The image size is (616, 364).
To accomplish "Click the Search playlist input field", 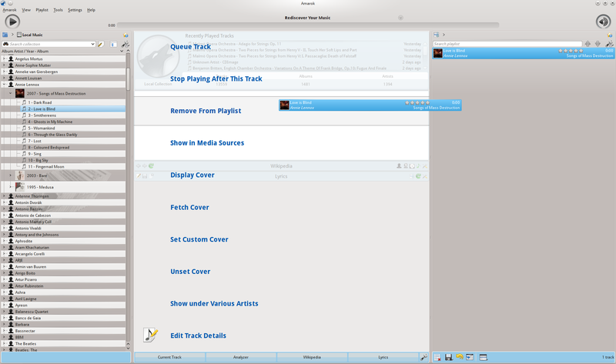I will point(504,44).
